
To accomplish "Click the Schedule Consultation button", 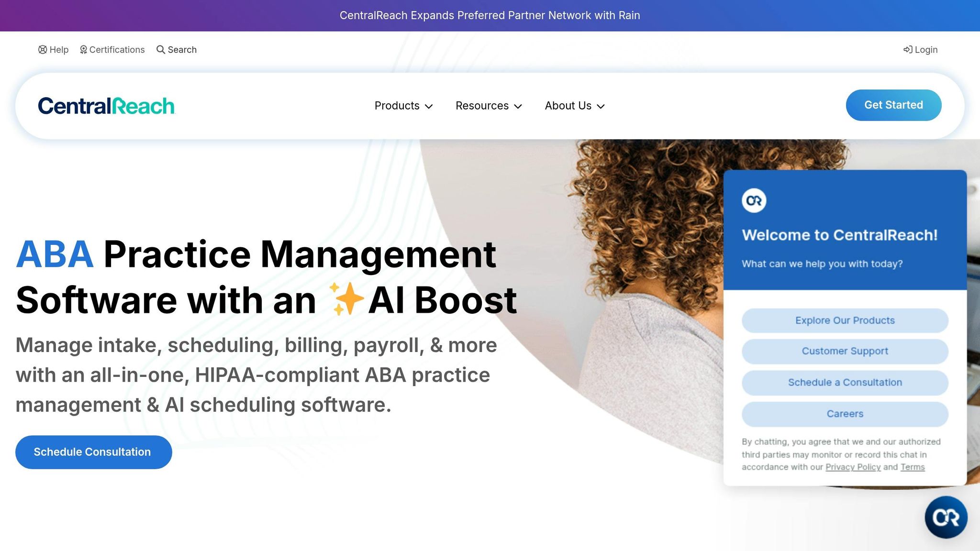I will [93, 452].
